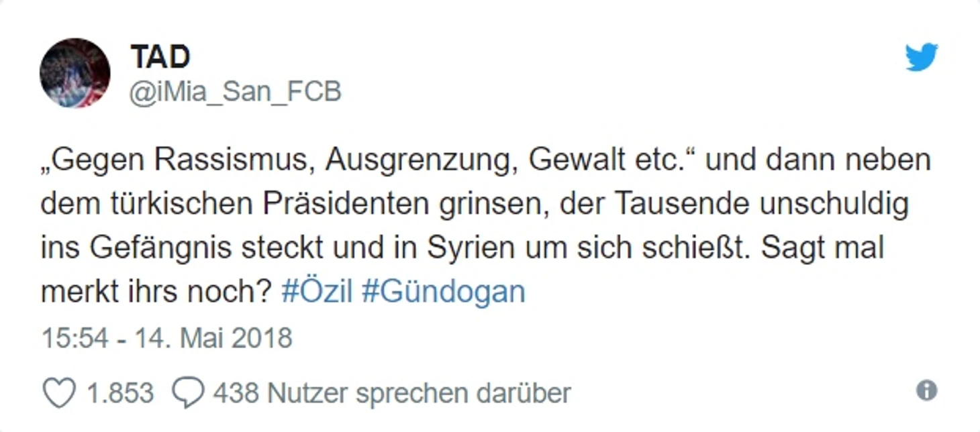Click the word 'Präsidenten' in the tweet
This screenshot has width=980, height=432.
(x=347, y=205)
